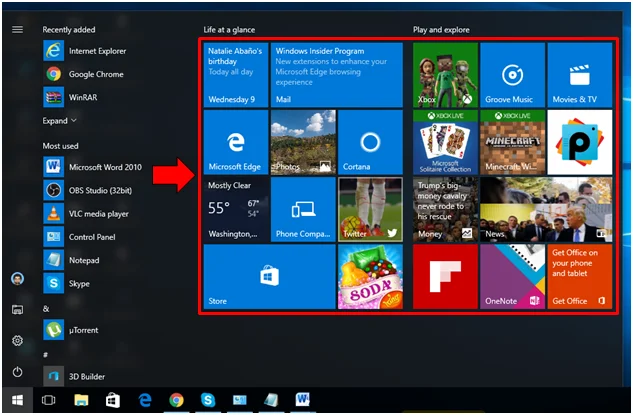Click the Play and explore group header
Screen dimensions: 633x415
441,29
